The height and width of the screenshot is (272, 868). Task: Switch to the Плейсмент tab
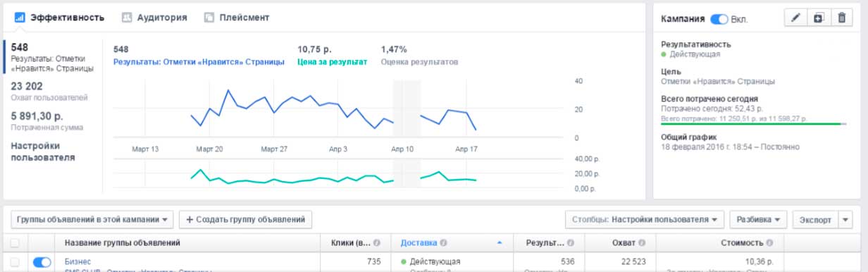236,17
